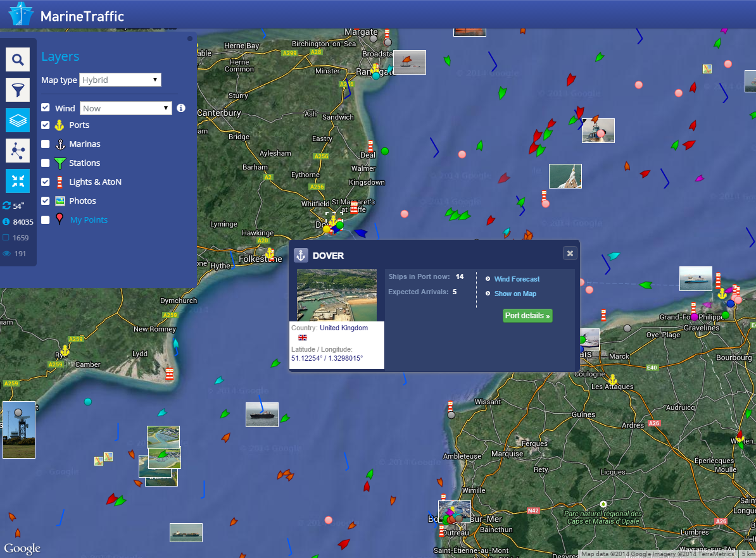This screenshot has height=558, width=756.
Task: Click the Calais port anchor near Les Attaques
Action: point(612,379)
